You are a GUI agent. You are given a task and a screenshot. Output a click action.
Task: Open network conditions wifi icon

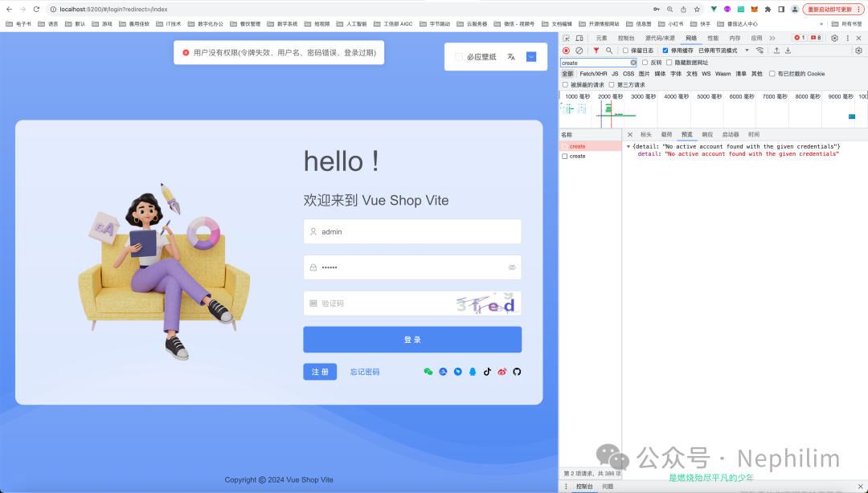[x=760, y=51]
